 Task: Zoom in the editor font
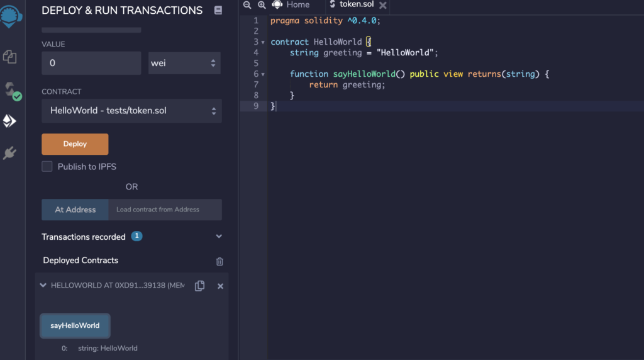pyautogui.click(x=262, y=5)
